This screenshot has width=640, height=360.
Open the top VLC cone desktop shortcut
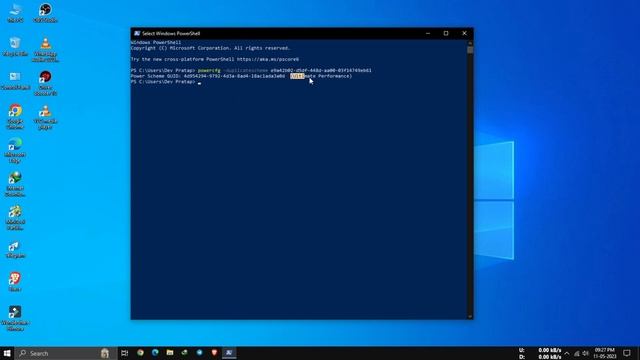tap(45, 49)
